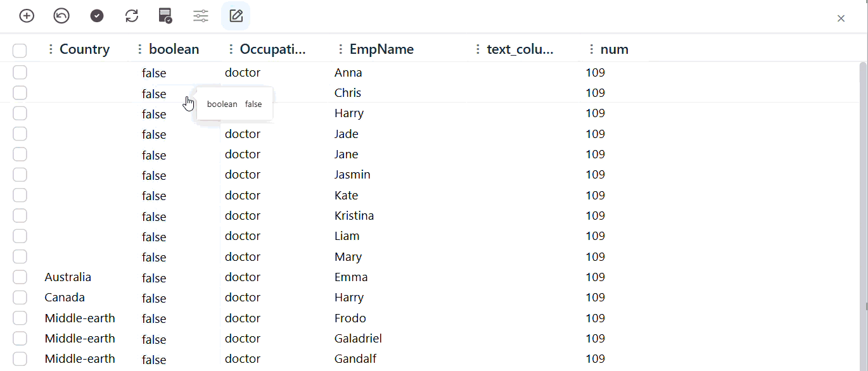This screenshot has height=371, width=868.
Task: Tick the select-all header checkbox
Action: click(20, 51)
